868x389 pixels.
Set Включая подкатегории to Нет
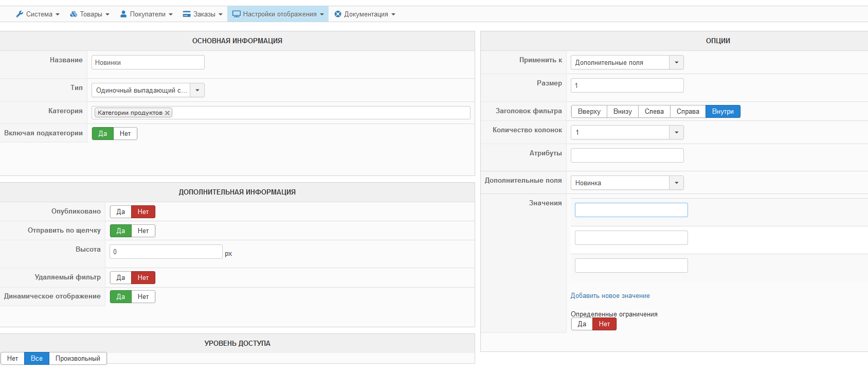(x=125, y=134)
